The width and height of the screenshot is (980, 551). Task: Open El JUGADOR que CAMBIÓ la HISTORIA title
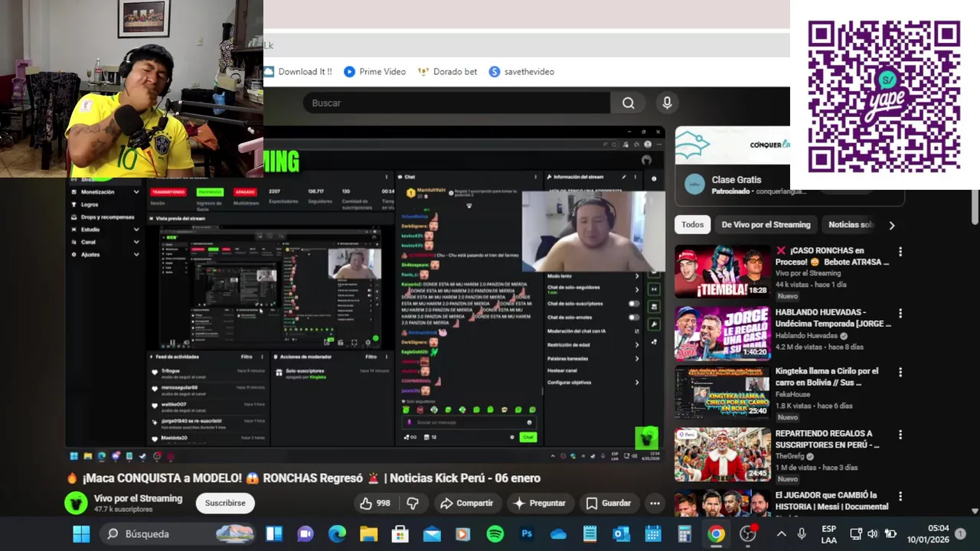(x=831, y=500)
